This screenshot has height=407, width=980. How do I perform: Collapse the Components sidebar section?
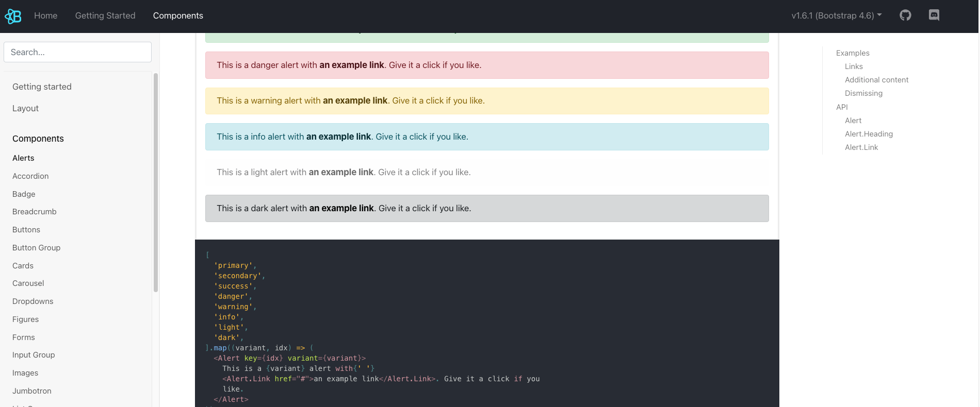pos(38,139)
